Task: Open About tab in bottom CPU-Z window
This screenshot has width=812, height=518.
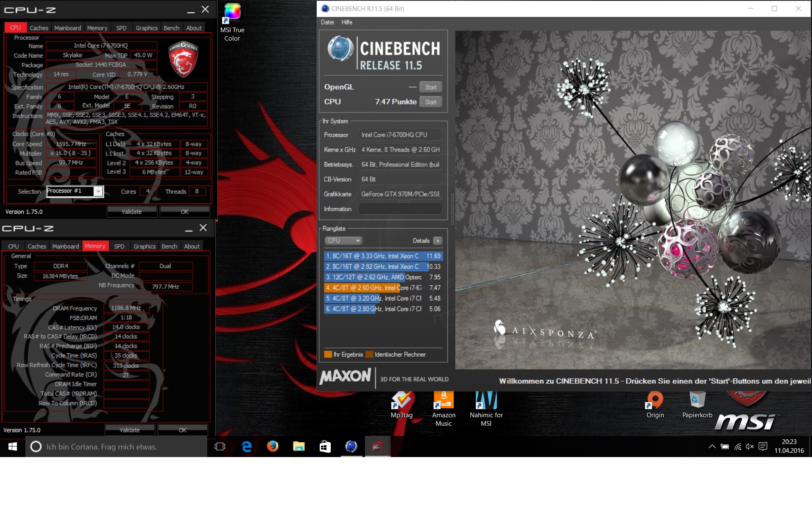Action: click(192, 246)
